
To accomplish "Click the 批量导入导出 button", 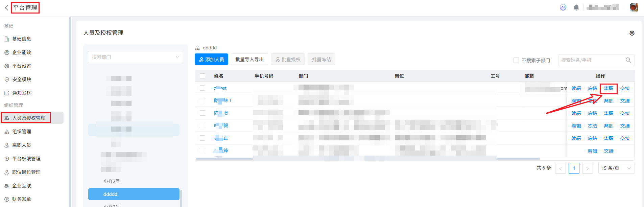I will click(x=249, y=60).
